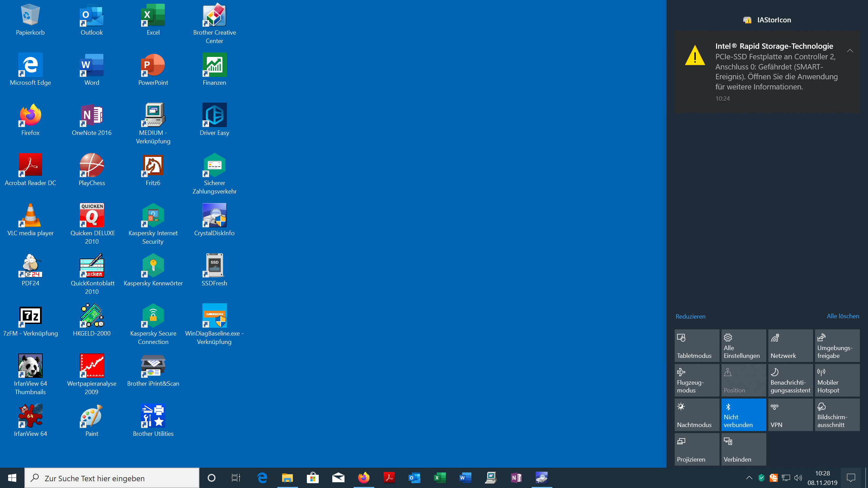Toggle Bluetooth Nicht verbunden tile
Viewport: 868px width, 488px height.
pos(744,415)
